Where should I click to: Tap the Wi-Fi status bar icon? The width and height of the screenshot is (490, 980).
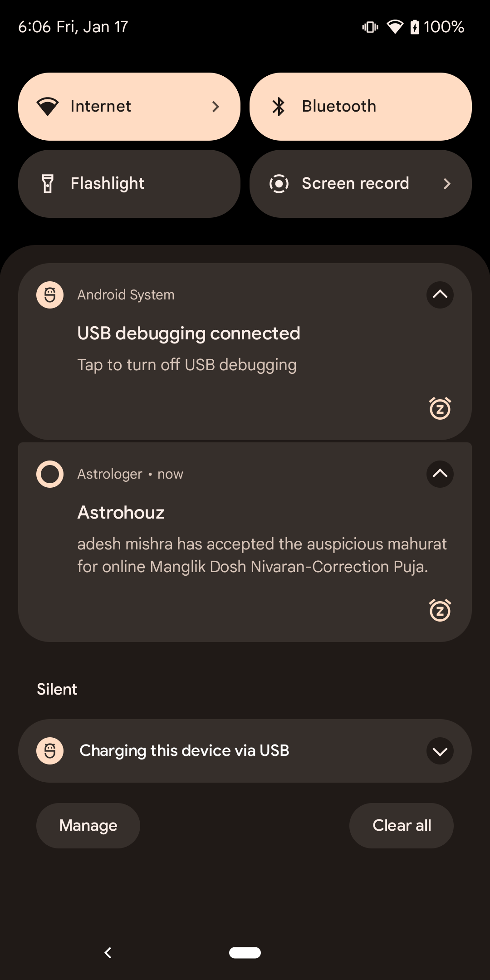coord(395,27)
